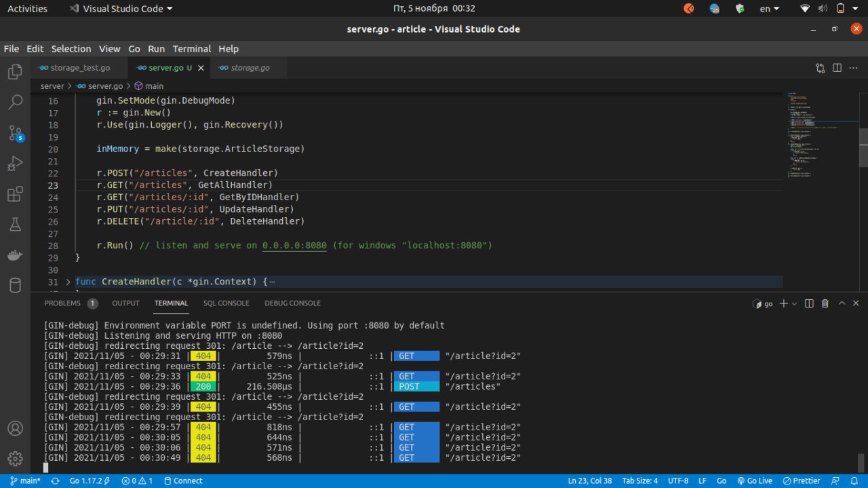Split the editor to the right

(837, 68)
